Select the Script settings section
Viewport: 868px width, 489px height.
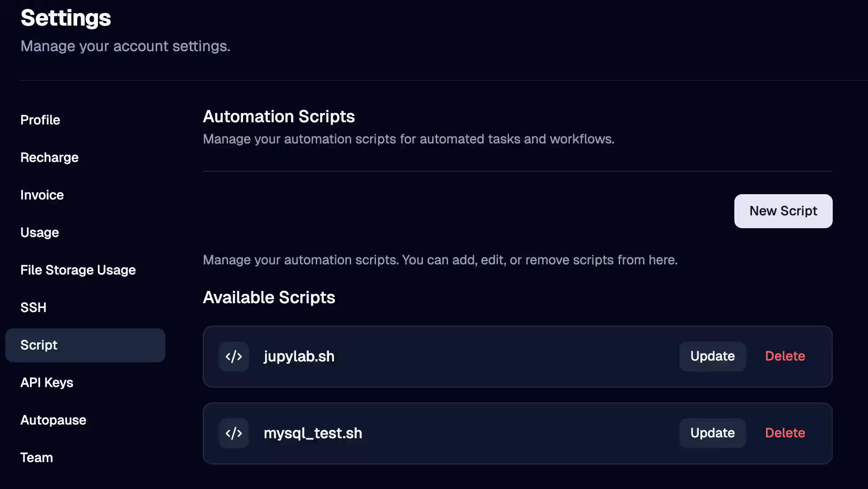coord(39,345)
